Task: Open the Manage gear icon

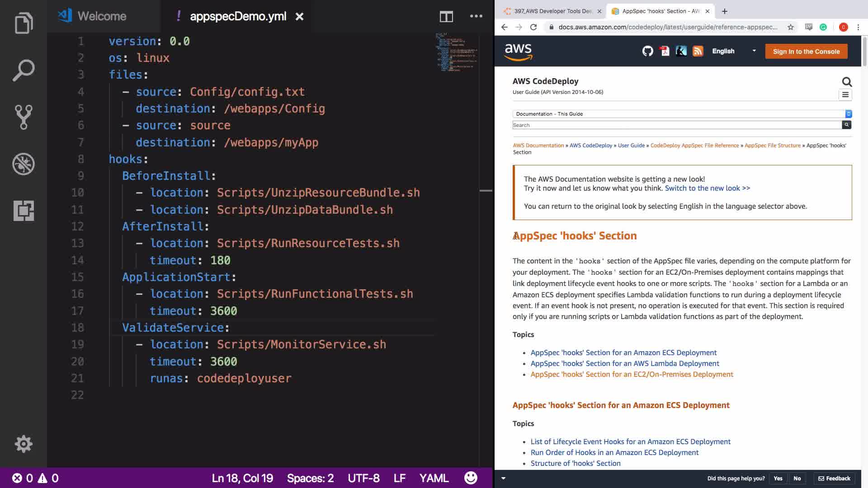Action: point(24,444)
